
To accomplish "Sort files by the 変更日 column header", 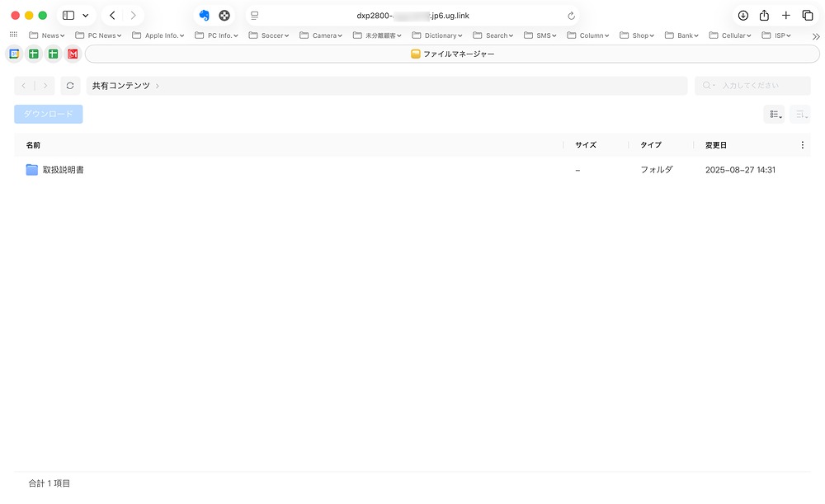I will click(716, 145).
